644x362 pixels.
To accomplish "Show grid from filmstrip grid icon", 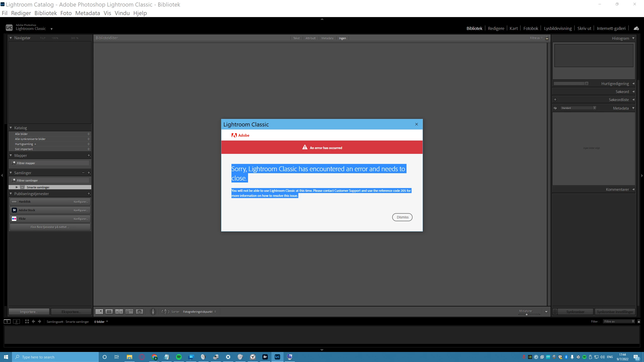I will (x=27, y=322).
